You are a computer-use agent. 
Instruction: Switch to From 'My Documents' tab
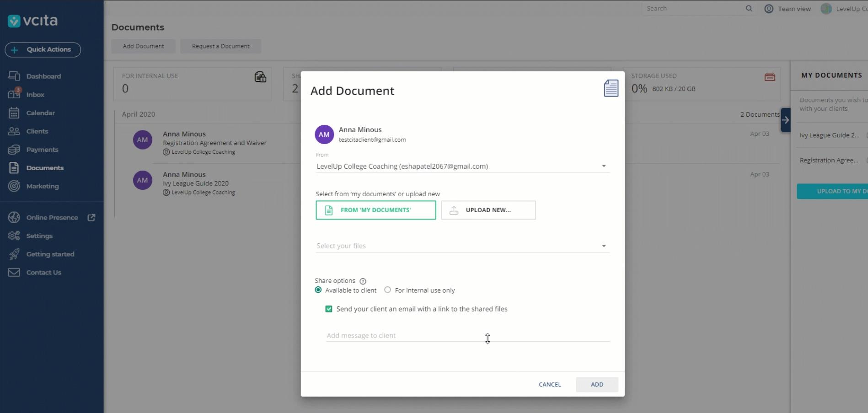click(375, 210)
